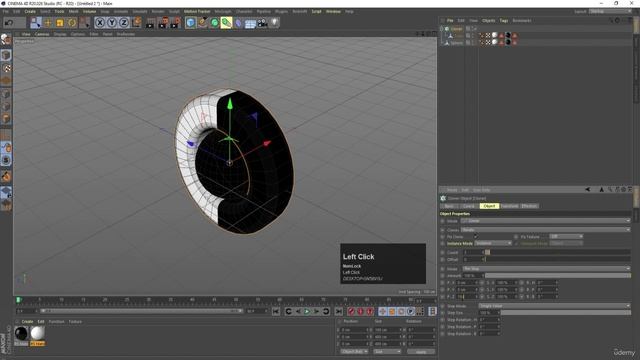
Task: Click the Light bulb icon
Action: 274,23
